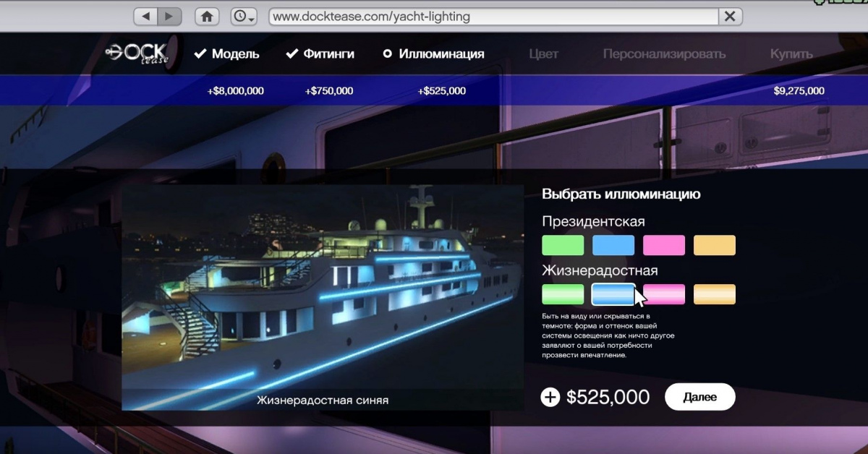
Task: Go forward with the browser forward arrow
Action: 169,16
